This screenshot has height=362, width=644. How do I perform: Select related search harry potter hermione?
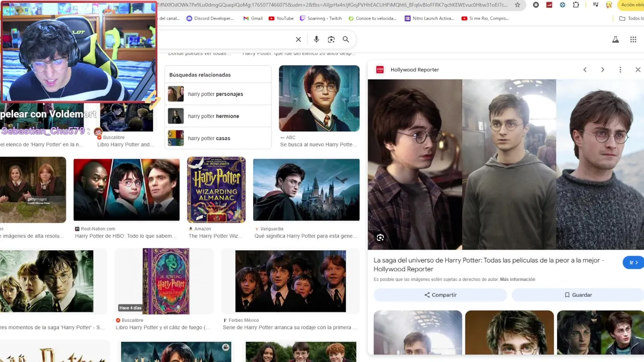click(218, 116)
